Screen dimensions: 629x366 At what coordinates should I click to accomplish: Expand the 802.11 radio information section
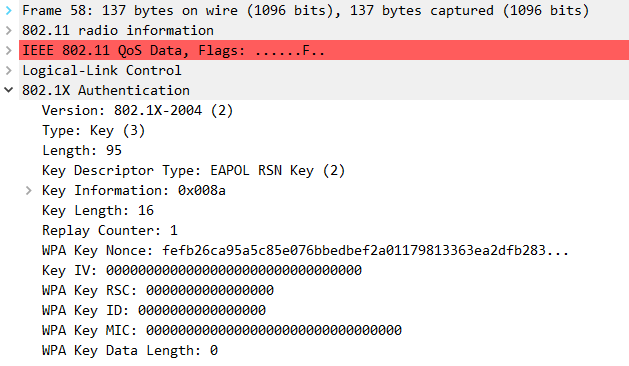9,30
